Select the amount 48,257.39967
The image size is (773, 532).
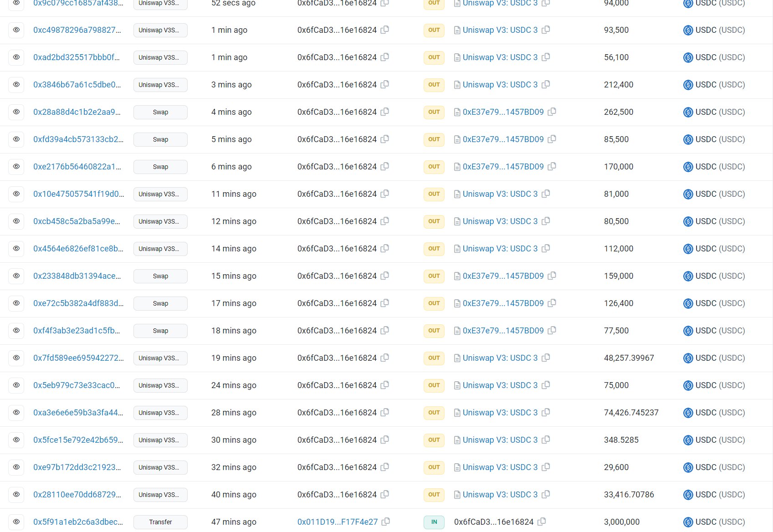pos(629,358)
